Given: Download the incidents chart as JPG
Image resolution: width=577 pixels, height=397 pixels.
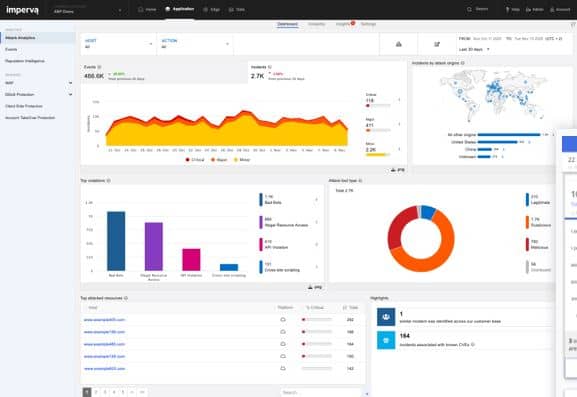Looking at the screenshot, I should coord(397,170).
